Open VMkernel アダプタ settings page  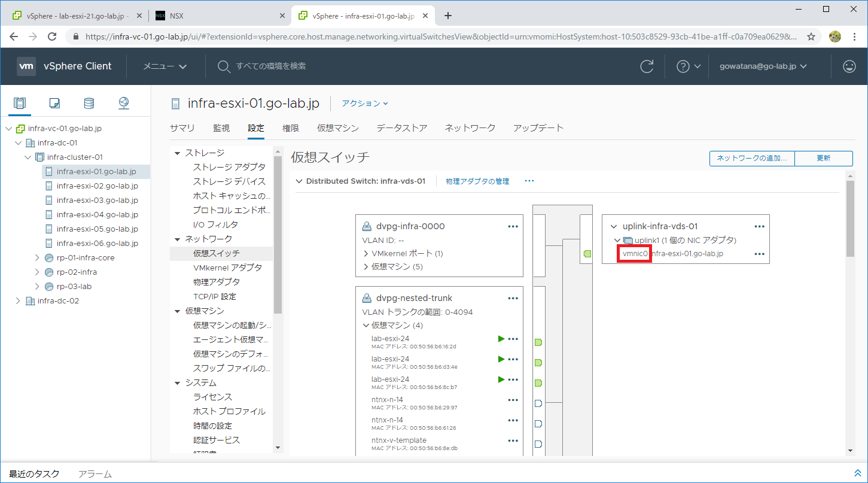[x=227, y=268]
